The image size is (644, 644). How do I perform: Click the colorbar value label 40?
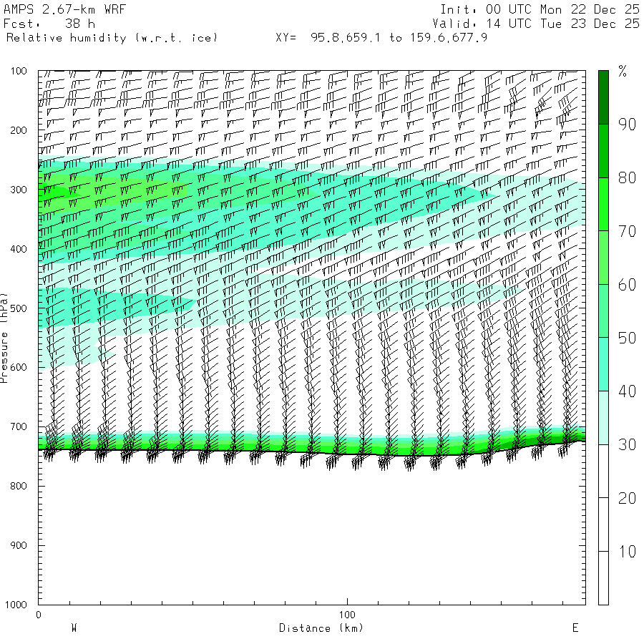tap(627, 391)
